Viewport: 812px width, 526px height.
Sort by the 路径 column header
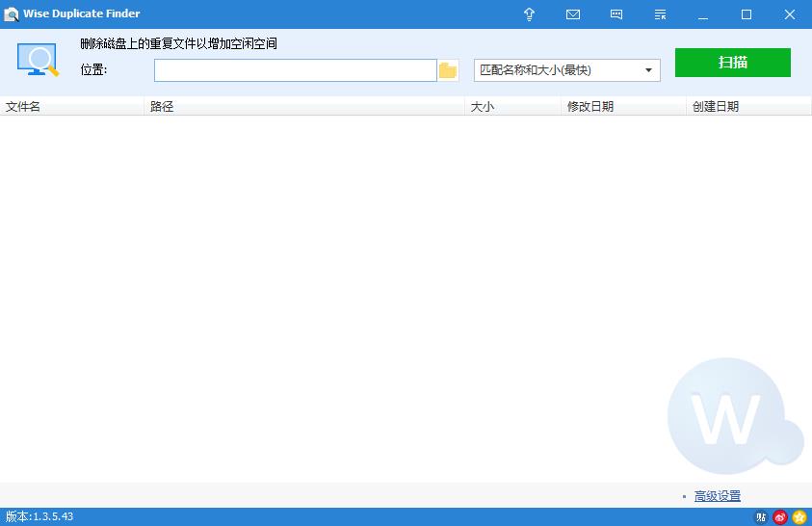pyautogui.click(x=303, y=107)
